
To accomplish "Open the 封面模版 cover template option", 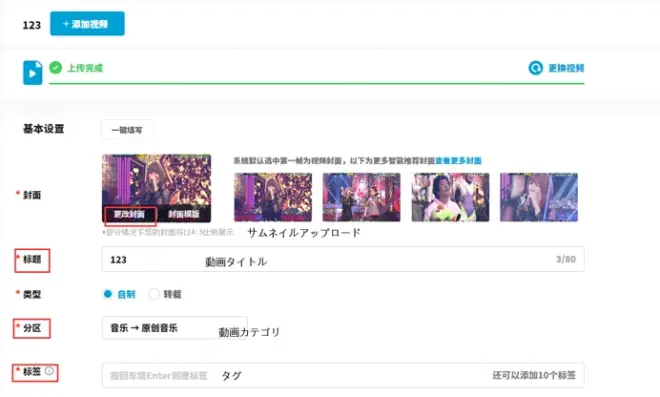I will [x=184, y=214].
